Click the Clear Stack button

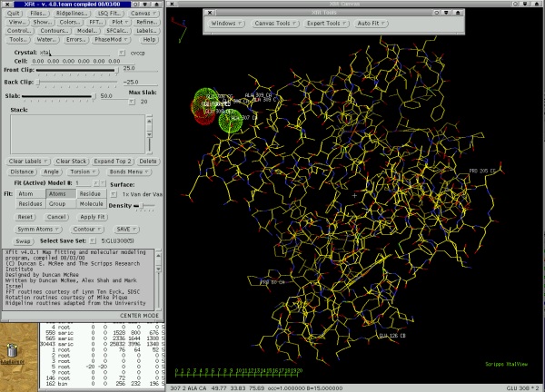70,161
